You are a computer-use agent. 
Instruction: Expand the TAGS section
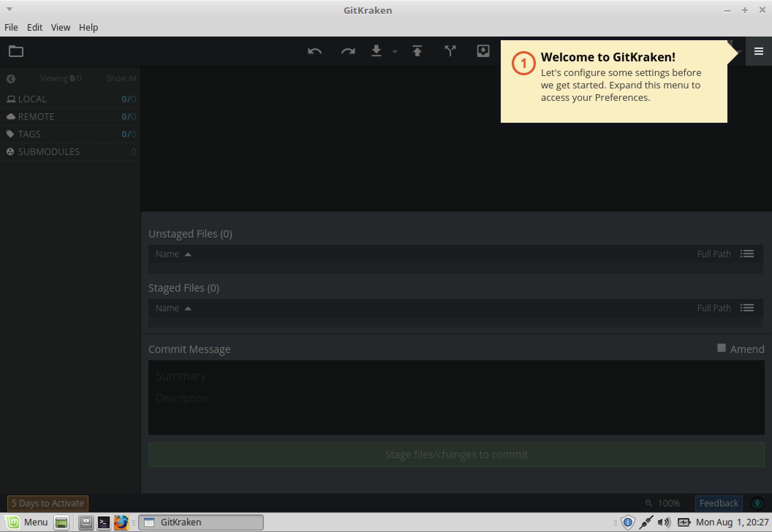point(70,134)
